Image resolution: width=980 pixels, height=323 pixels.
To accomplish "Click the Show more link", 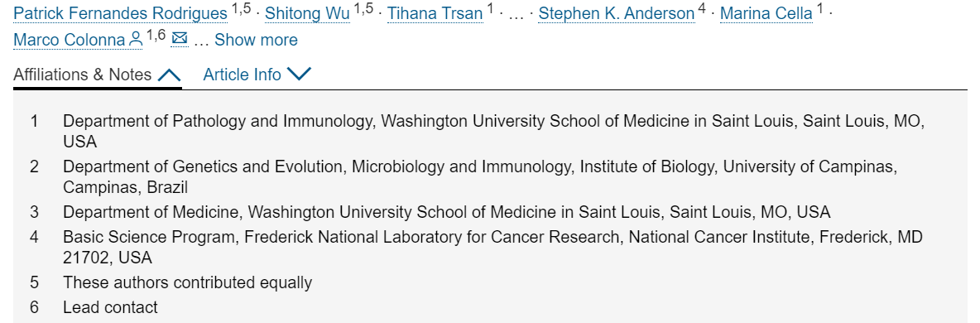I will [256, 40].
